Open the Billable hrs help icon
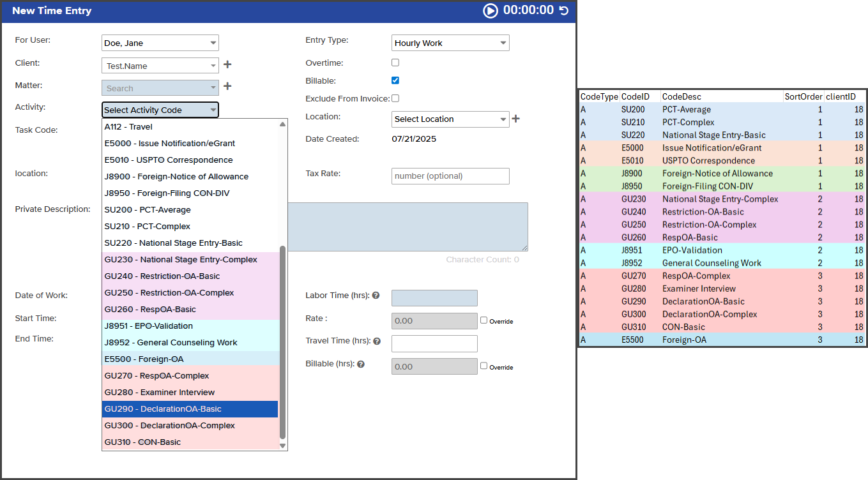This screenshot has width=868, height=480. click(x=361, y=364)
